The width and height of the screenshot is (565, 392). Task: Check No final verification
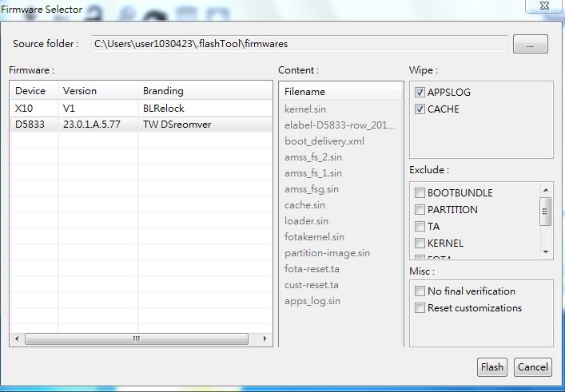pos(420,291)
